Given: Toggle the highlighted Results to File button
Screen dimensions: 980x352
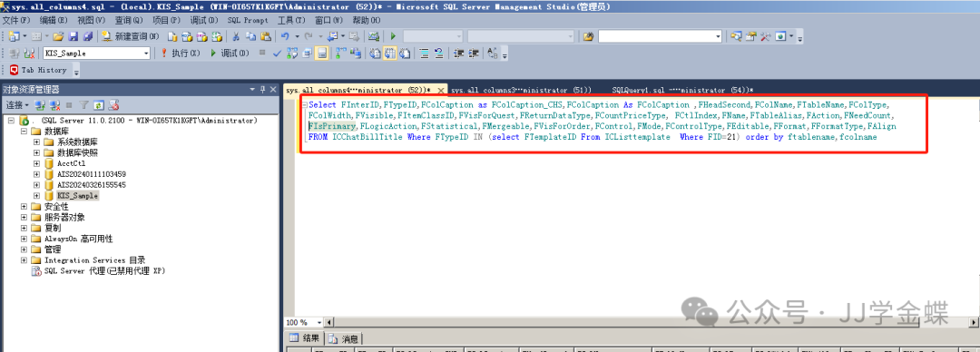Looking at the screenshot, I should 321,54.
